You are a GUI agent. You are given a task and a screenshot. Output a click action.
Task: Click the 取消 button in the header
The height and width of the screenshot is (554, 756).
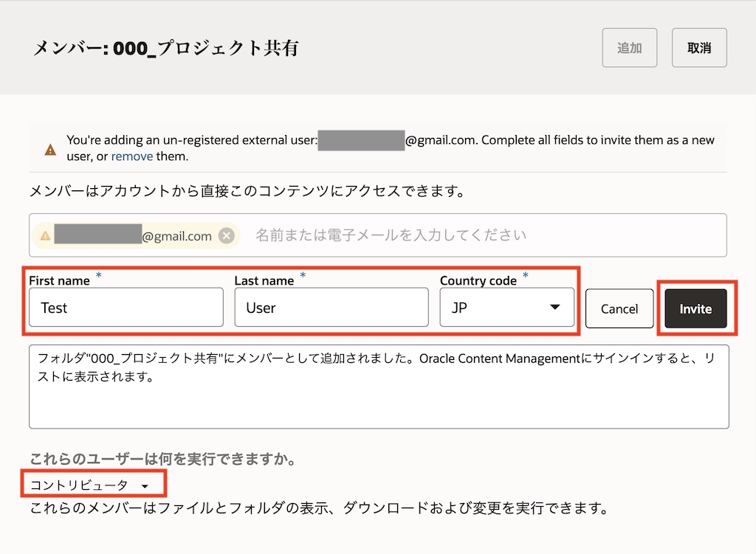click(698, 48)
